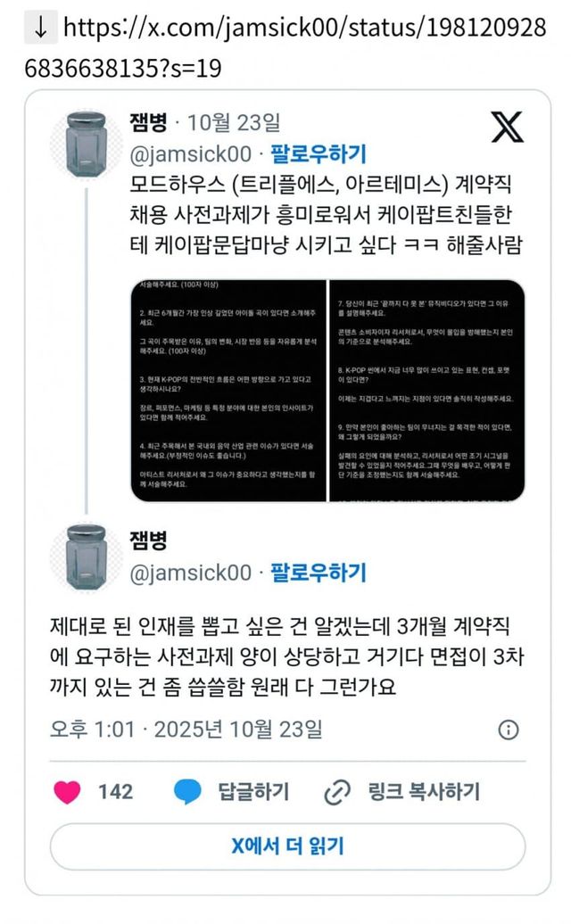This screenshot has height=924, width=571.
Task: Follow via top tweet 팔로우하기 link
Action: point(319,153)
